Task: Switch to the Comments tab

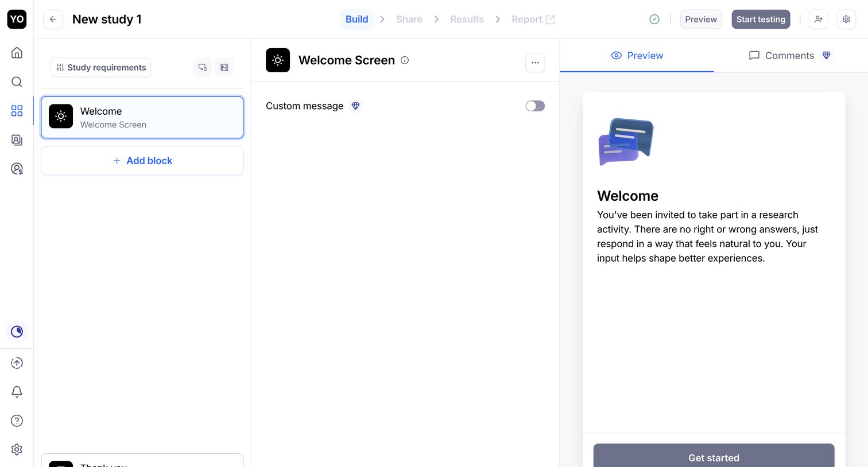Action: 789,55
